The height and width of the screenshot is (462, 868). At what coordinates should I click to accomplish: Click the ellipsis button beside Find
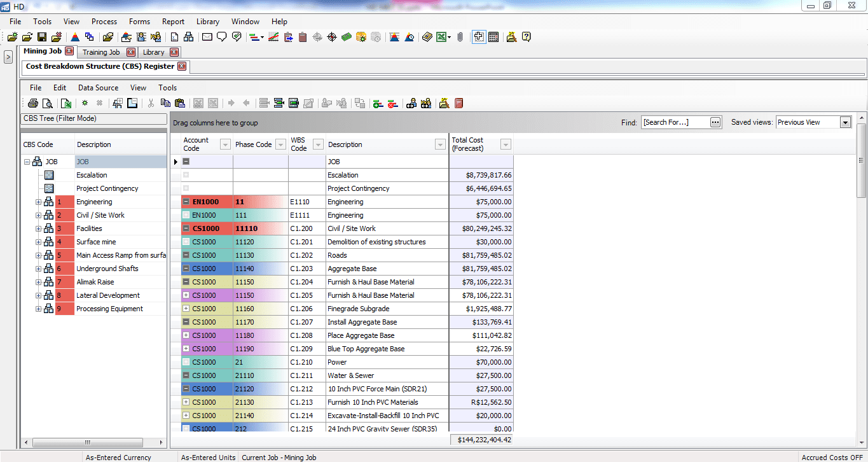point(715,122)
